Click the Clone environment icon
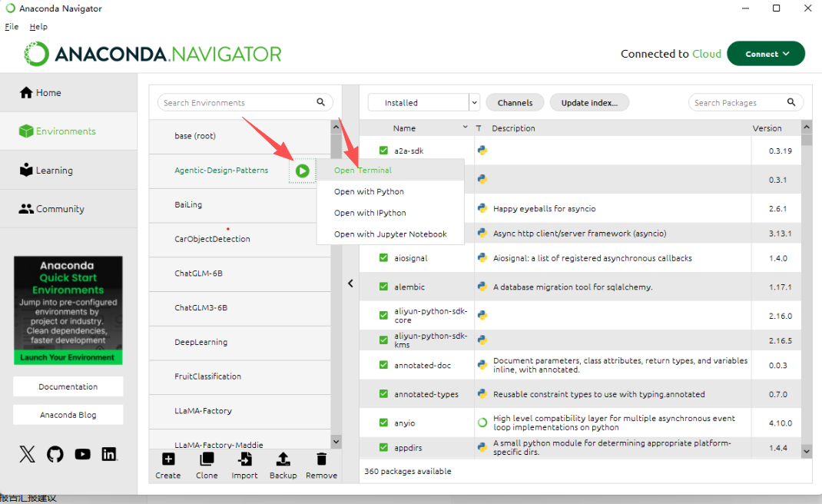Image resolution: width=822 pixels, height=504 pixels. pos(207,459)
